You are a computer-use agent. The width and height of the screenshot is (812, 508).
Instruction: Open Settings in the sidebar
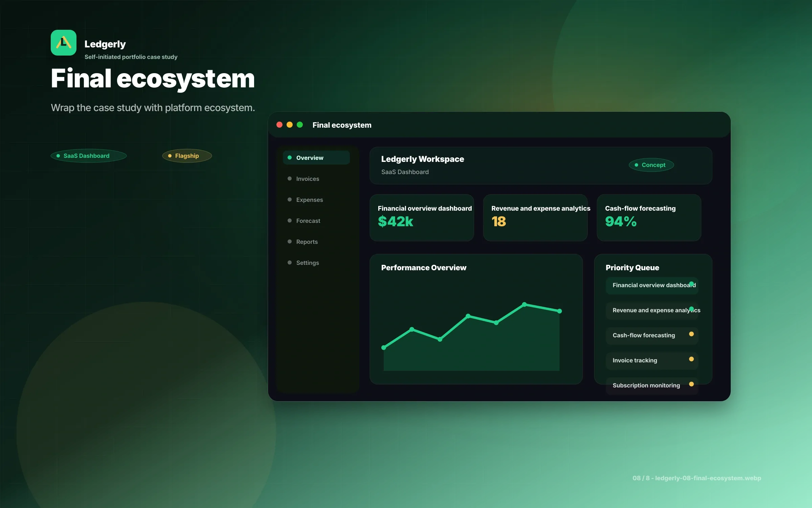tap(316, 263)
